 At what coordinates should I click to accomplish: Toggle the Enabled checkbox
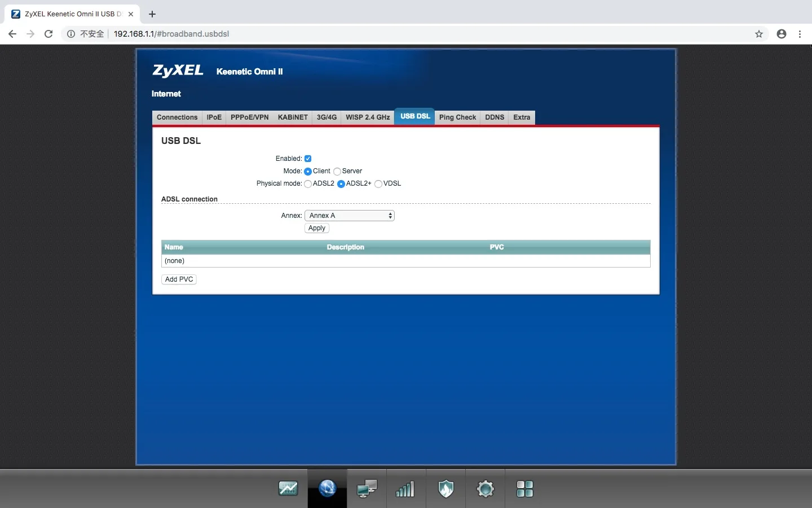tap(308, 159)
